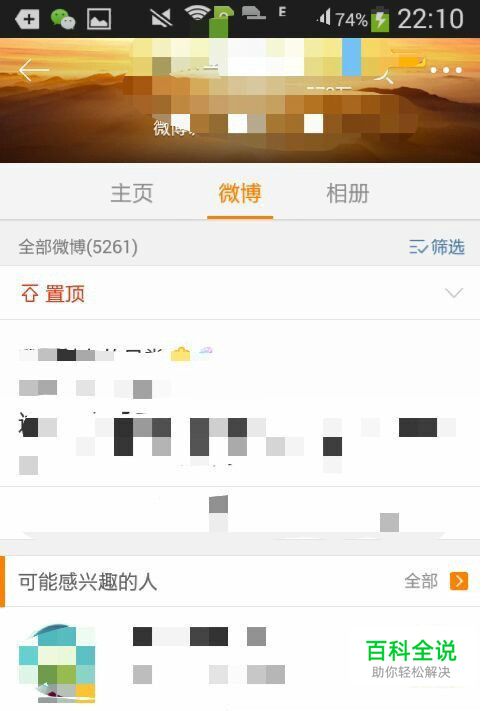The width and height of the screenshot is (500, 711).
Task: Open the three-dot more options menu
Action: pos(446,70)
